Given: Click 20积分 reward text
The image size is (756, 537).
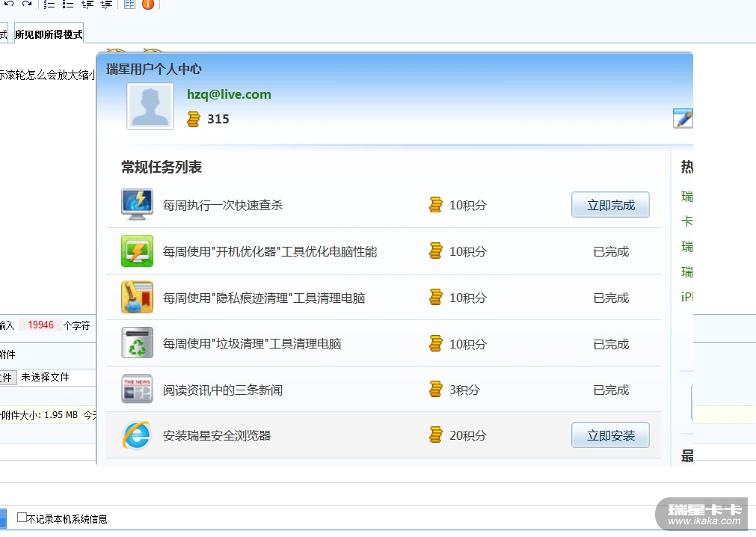Looking at the screenshot, I should pyautogui.click(x=468, y=435).
